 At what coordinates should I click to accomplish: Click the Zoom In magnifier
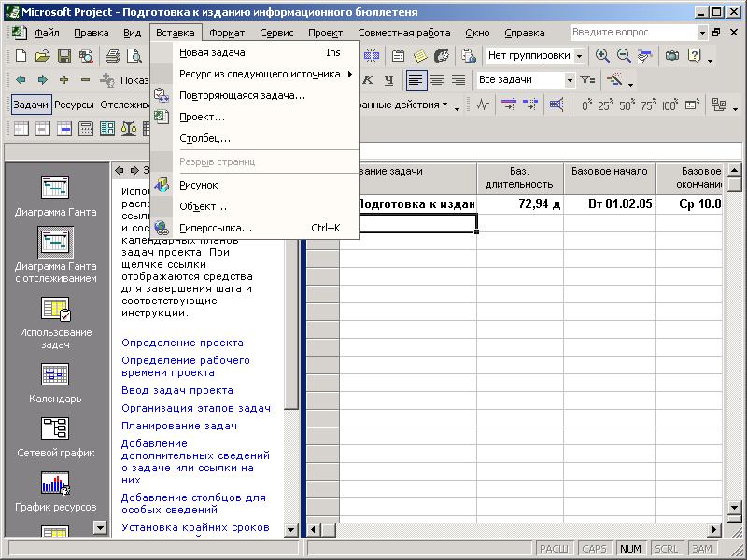click(x=602, y=56)
